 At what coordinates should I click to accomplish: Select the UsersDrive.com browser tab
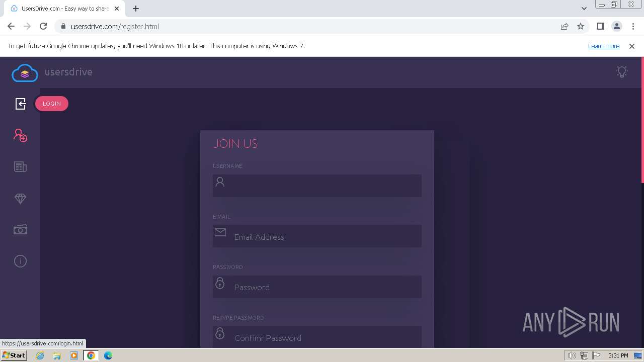(64, 9)
